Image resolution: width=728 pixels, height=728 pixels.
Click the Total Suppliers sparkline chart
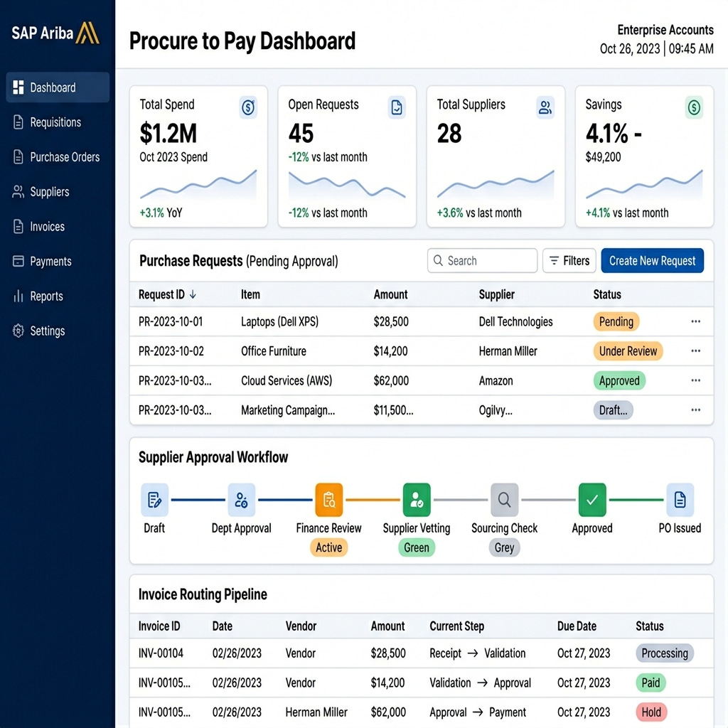(x=496, y=185)
